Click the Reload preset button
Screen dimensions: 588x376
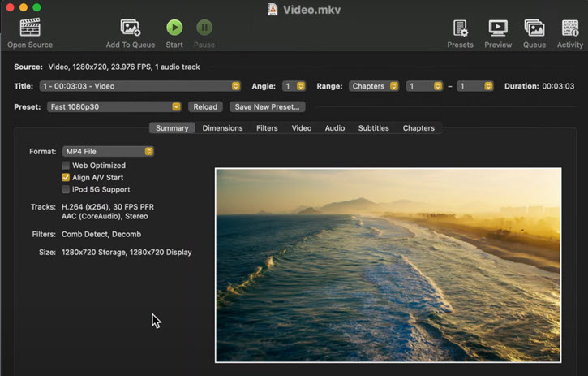pos(205,106)
